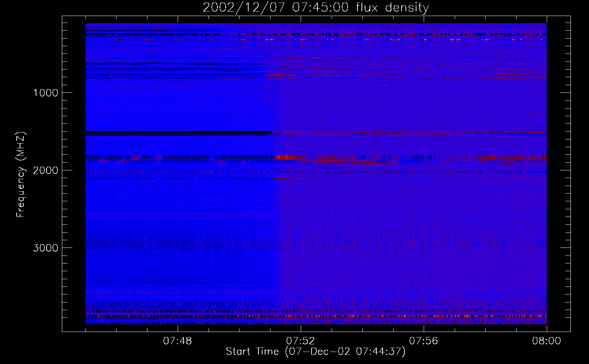The width and height of the screenshot is (589, 364).
Task: Click the '08:00' time tick label
Action: coord(546,341)
